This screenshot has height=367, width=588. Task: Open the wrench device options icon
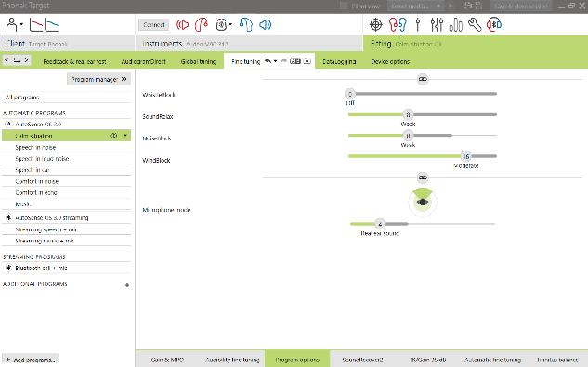coord(475,25)
